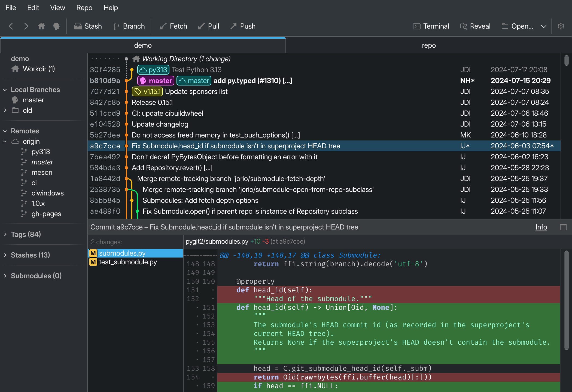Push commits with the Push button

click(x=243, y=26)
